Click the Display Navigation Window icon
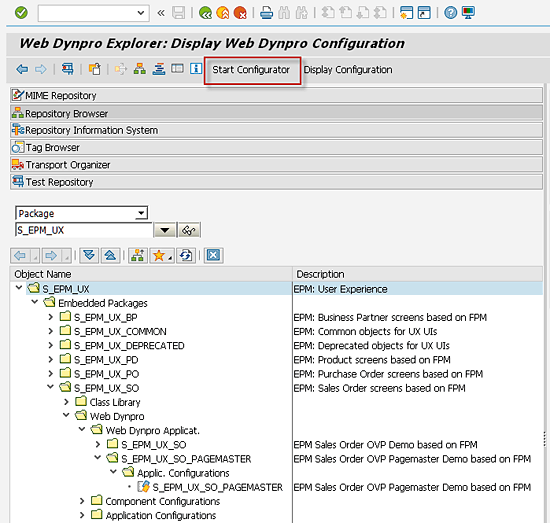This screenshot has width=550, height=523. [x=159, y=69]
